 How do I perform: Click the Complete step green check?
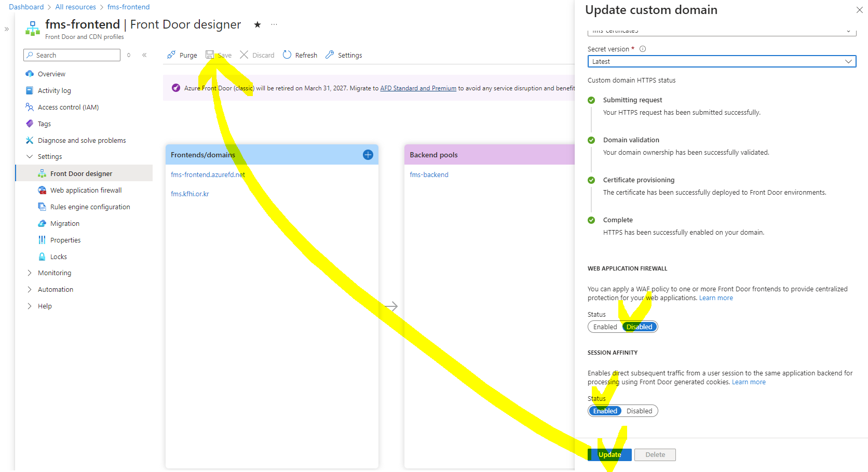point(591,220)
